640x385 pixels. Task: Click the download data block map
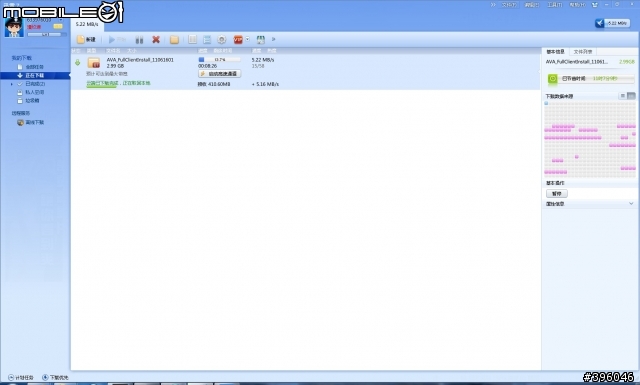click(590, 139)
